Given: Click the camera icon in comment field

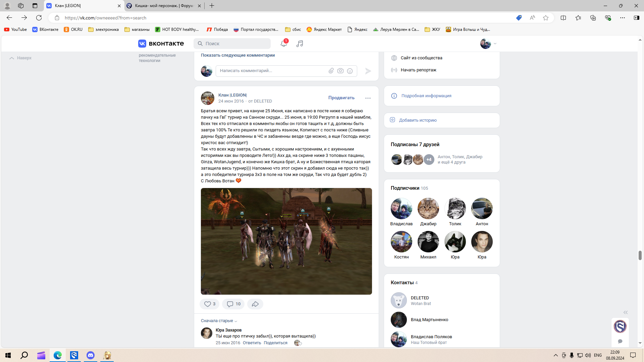Looking at the screenshot, I should (x=340, y=71).
